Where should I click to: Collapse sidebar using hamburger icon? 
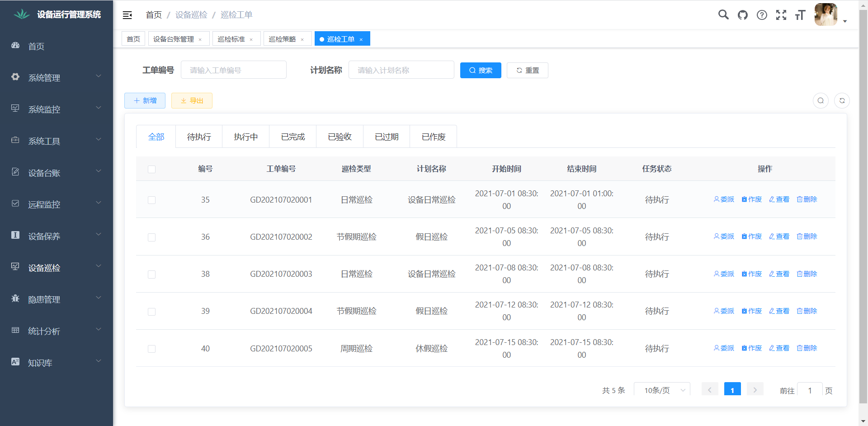[x=127, y=15]
